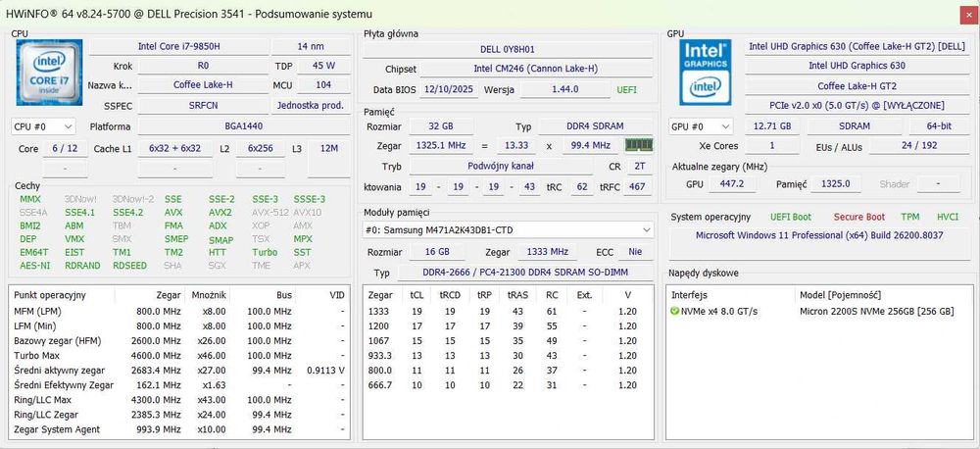Click the green checkmark icon beside NVMe x4
The image size is (980, 449).
click(x=674, y=312)
